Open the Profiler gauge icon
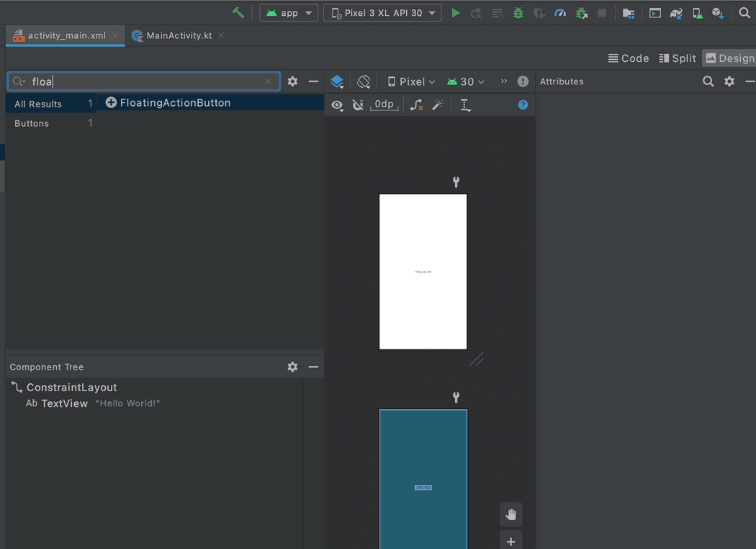This screenshot has height=549, width=756. coord(560,13)
